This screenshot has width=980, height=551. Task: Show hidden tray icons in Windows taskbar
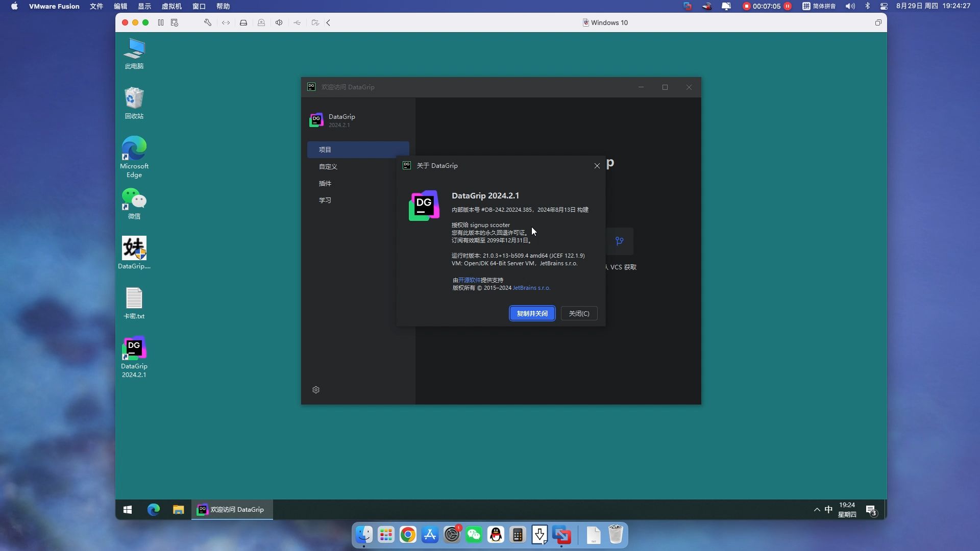tap(817, 510)
